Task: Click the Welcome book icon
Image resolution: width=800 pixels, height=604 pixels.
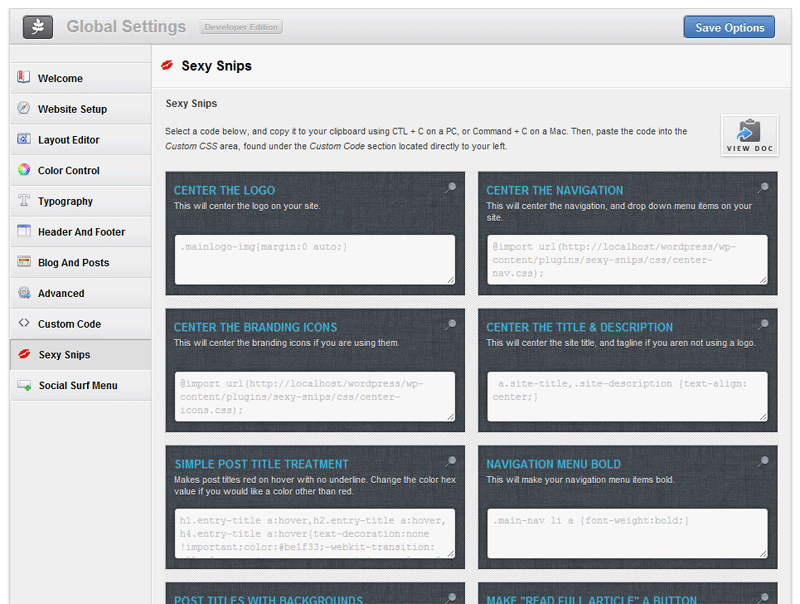Action: pos(23,77)
